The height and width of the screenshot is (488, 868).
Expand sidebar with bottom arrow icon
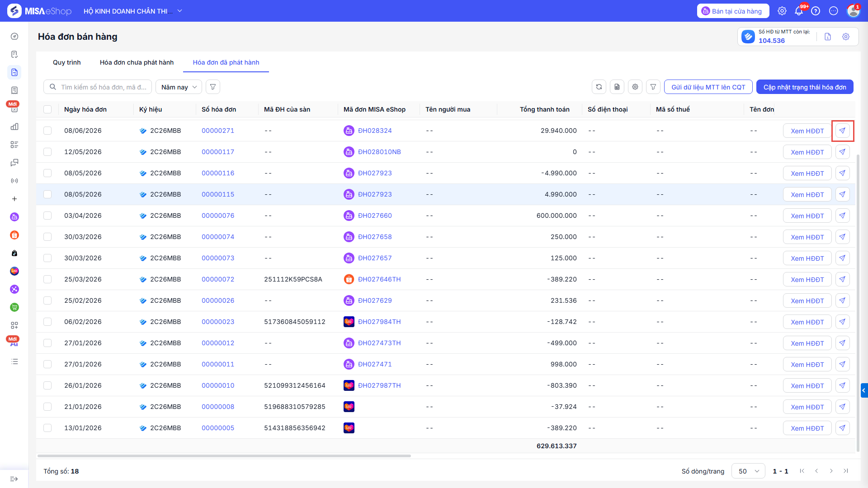(x=14, y=479)
